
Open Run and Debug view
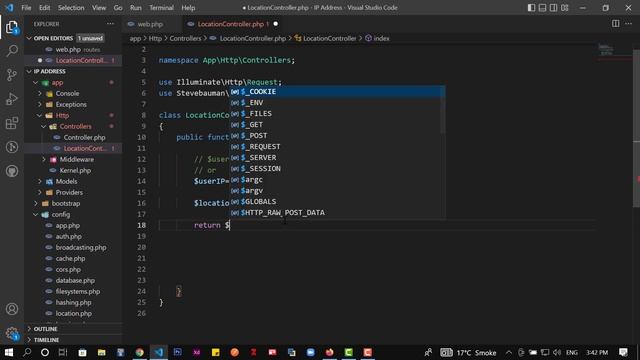point(12,99)
